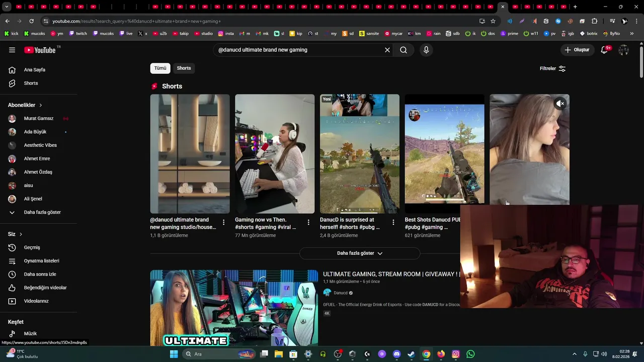Image resolution: width=644 pixels, height=362 pixels.
Task: Open Murat Gamsız subscription channel
Action: pyautogui.click(x=38, y=119)
